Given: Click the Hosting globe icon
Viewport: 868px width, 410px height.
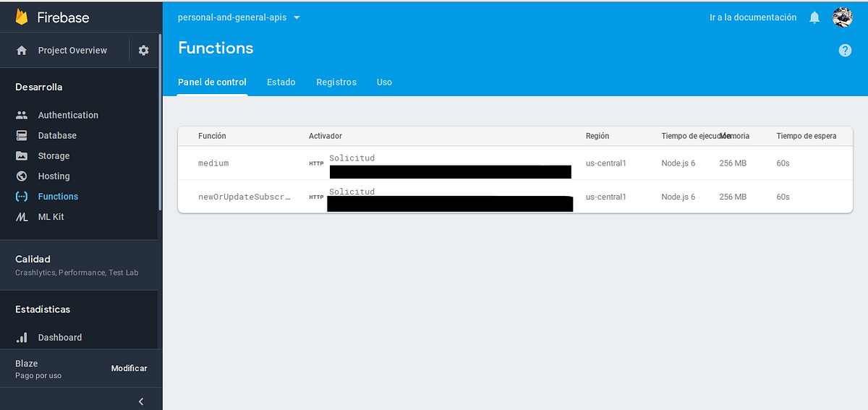Looking at the screenshot, I should point(22,176).
